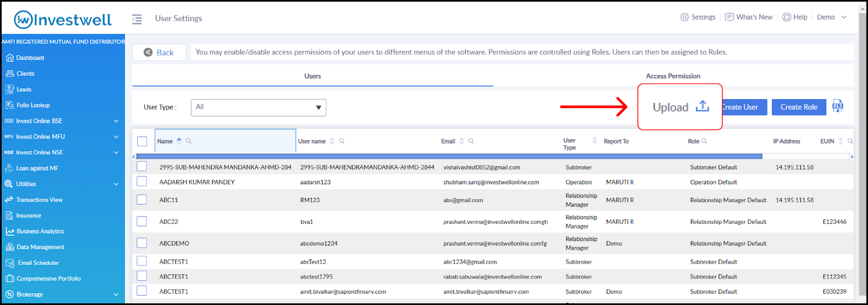Open Dashboard from the sidebar home icon
Image resolution: width=868 pixels, height=305 pixels.
tap(9, 58)
